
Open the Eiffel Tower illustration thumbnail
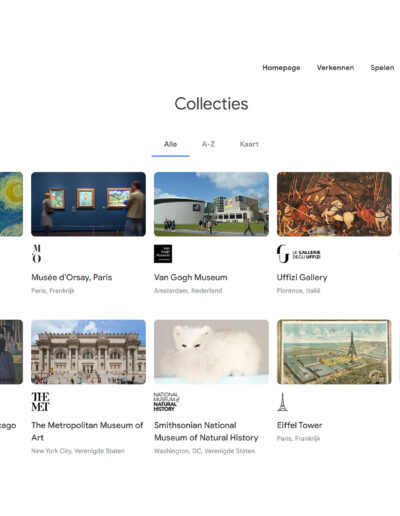(x=334, y=352)
